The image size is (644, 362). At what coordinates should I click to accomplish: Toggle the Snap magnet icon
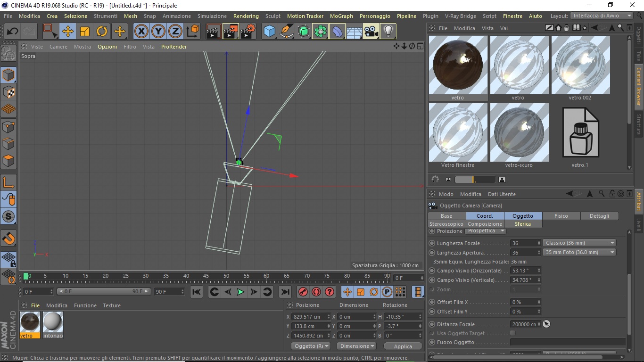[x=8, y=238]
